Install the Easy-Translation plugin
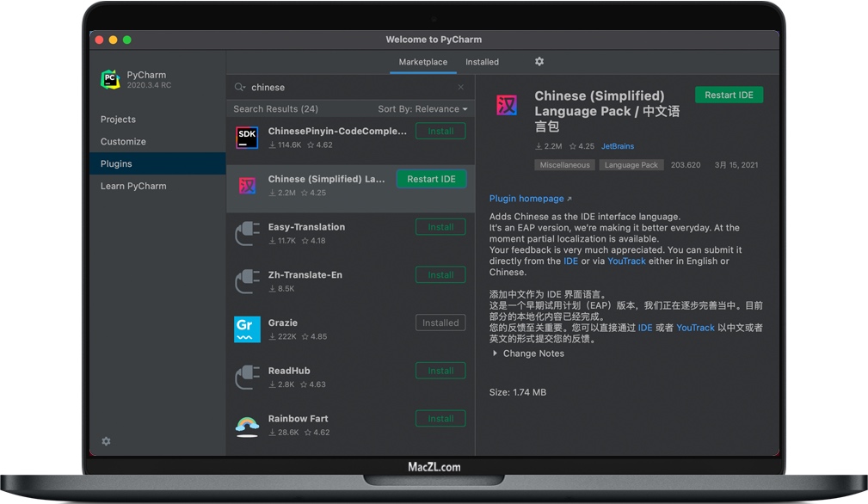 440,227
